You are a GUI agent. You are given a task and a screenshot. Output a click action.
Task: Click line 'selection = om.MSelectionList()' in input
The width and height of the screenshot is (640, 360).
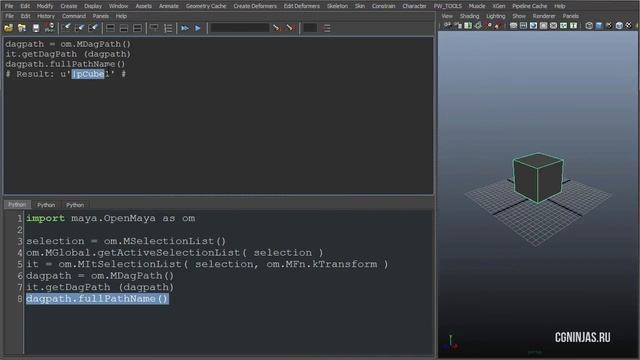pyautogui.click(x=126, y=241)
